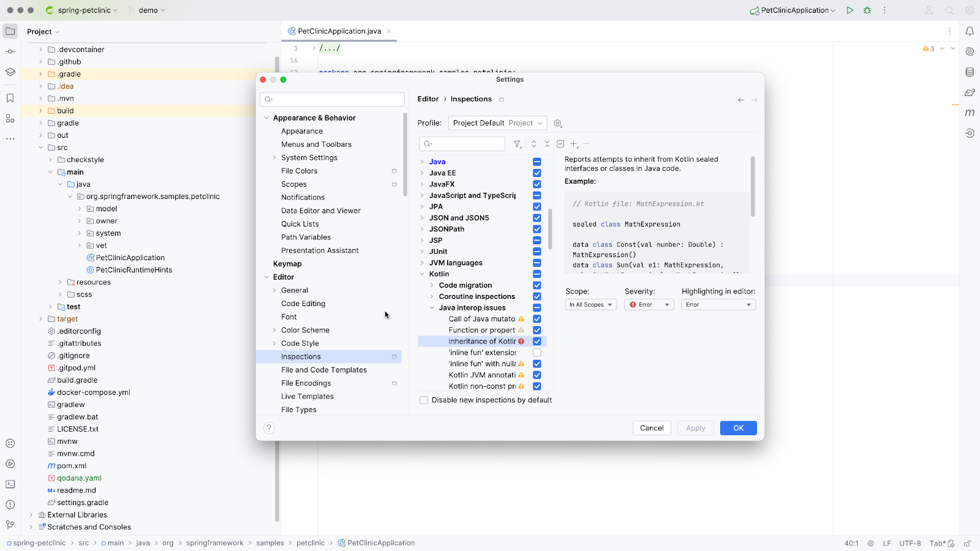Screen dimensions: 980x551
Task: Click the Collapse All inspections icon
Action: click(x=547, y=144)
